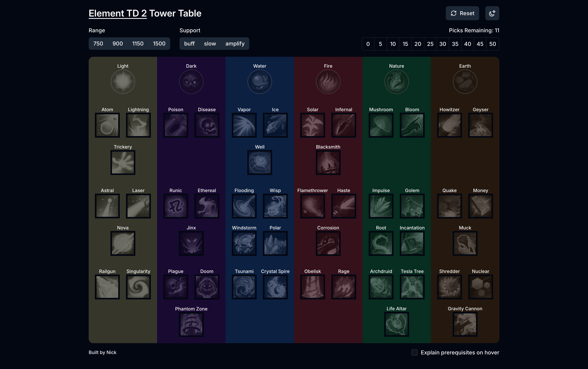Pick the Gravity Cannon tower icon
Image resolution: width=588 pixels, height=369 pixels.
click(465, 324)
